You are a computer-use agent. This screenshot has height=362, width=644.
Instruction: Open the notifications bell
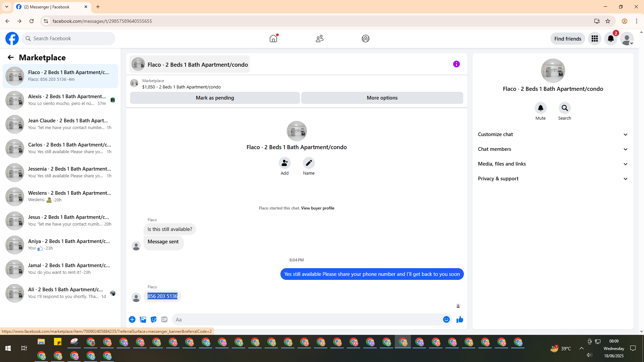pyautogui.click(x=611, y=39)
